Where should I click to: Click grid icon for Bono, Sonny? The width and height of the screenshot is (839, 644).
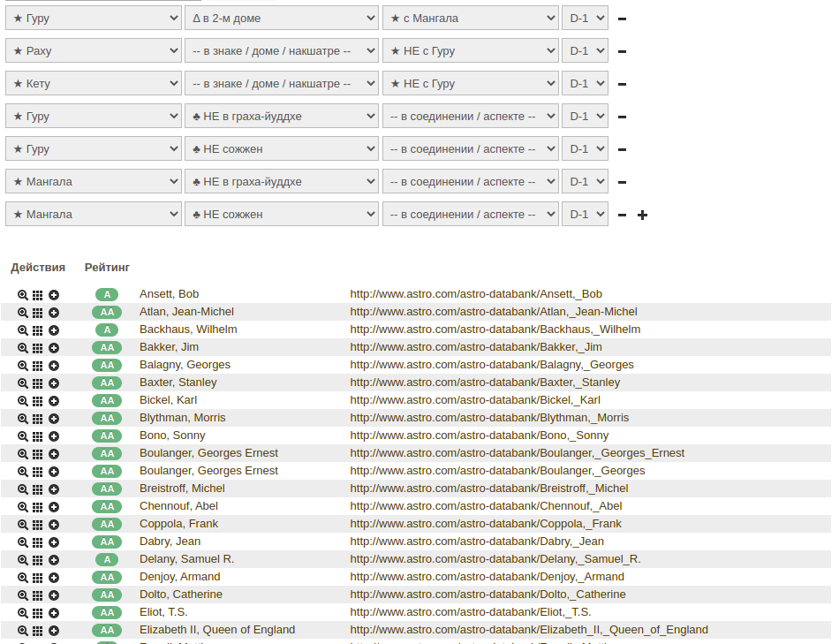[x=37, y=436]
